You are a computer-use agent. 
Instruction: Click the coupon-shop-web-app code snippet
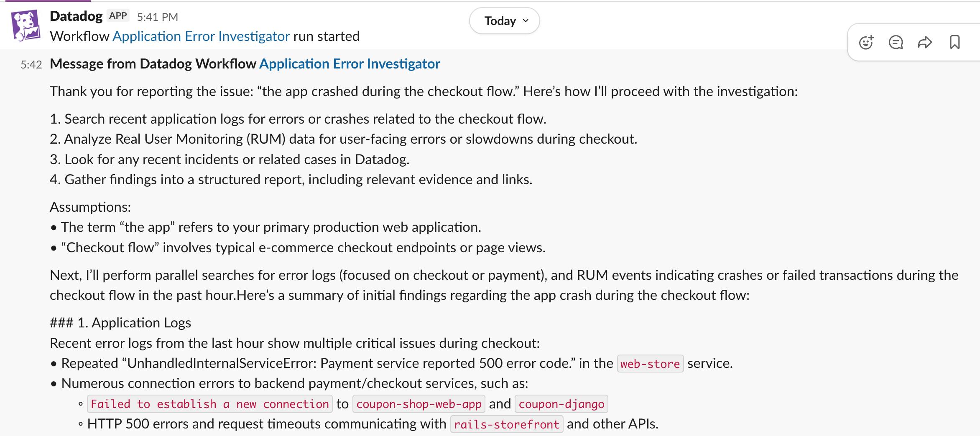pyautogui.click(x=418, y=403)
